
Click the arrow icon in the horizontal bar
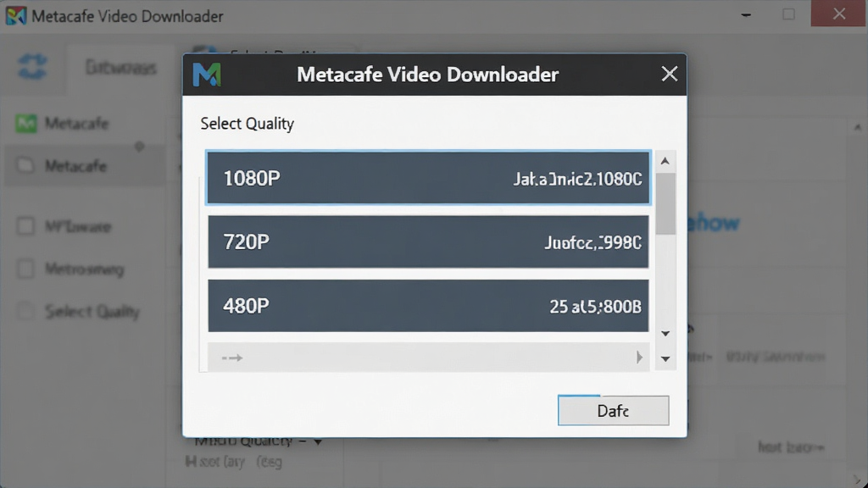click(x=232, y=358)
